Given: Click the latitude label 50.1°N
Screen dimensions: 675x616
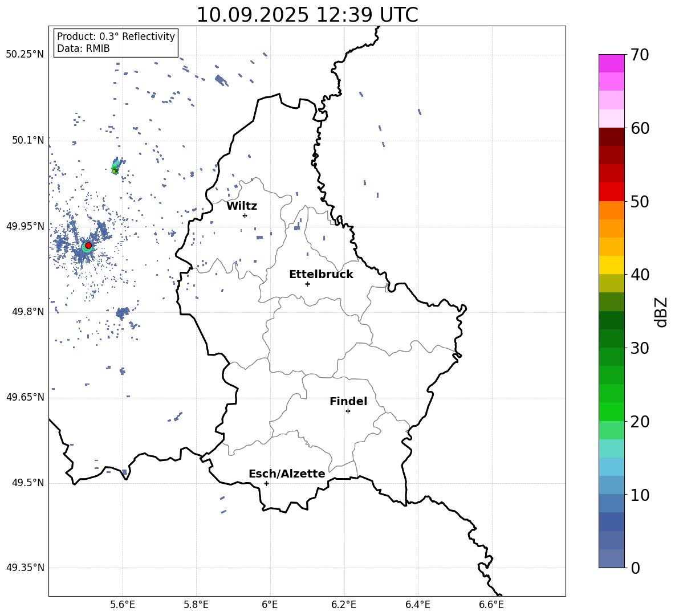Looking at the screenshot, I should click(x=28, y=140).
